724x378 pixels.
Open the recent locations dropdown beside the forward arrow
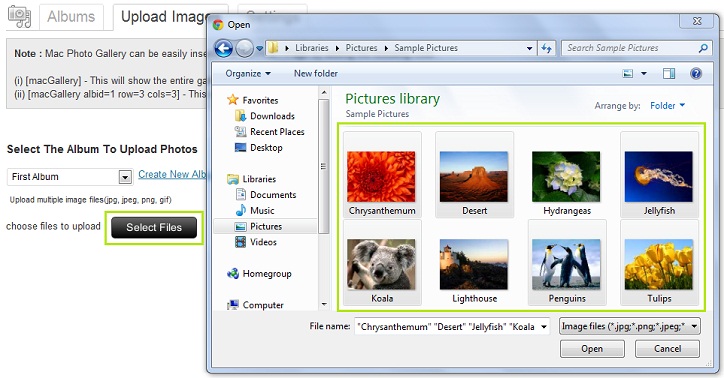tap(259, 48)
